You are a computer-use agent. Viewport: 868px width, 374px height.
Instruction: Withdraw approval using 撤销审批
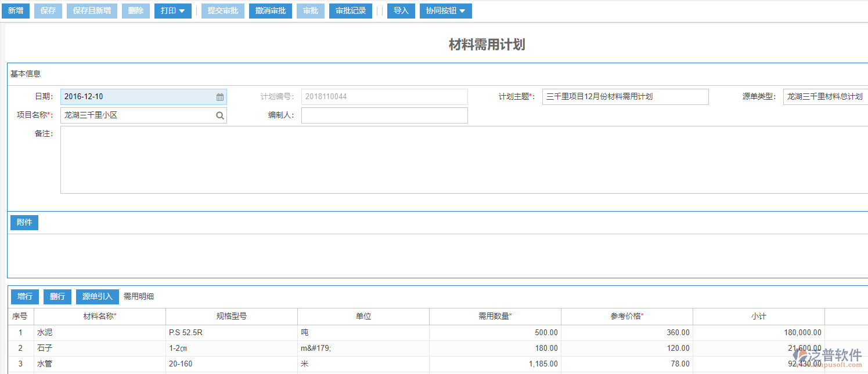pos(270,10)
